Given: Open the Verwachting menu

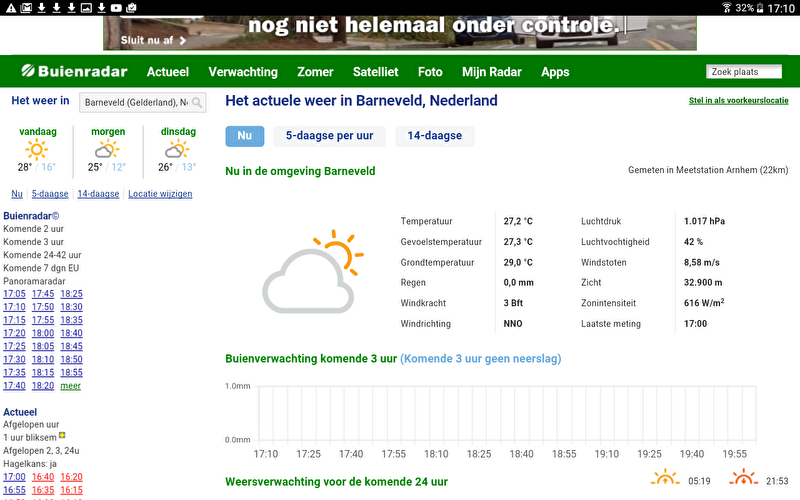Looking at the screenshot, I should pos(243,72).
